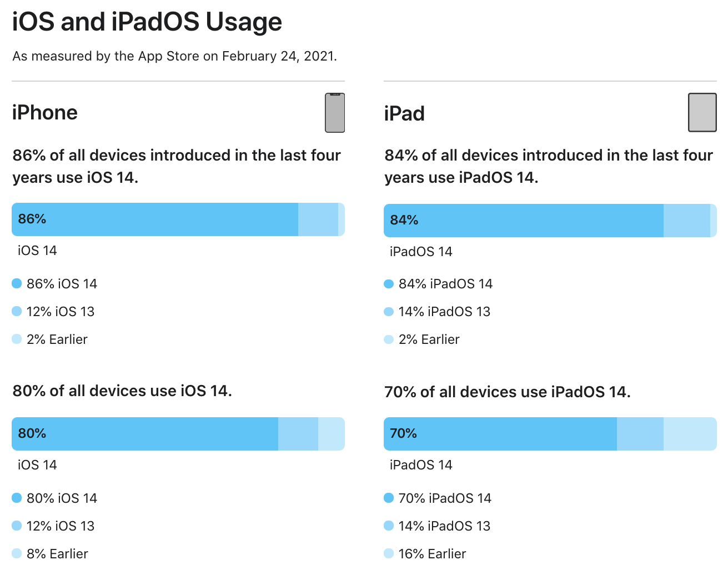Click the 2% Earlier legend dot under iPhone

pos(17,339)
